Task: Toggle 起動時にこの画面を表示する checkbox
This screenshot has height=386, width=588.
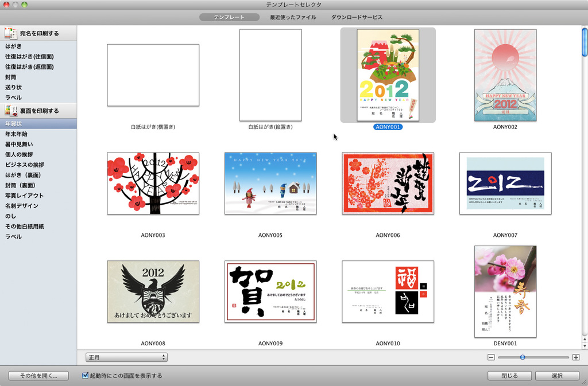Action: [86, 376]
